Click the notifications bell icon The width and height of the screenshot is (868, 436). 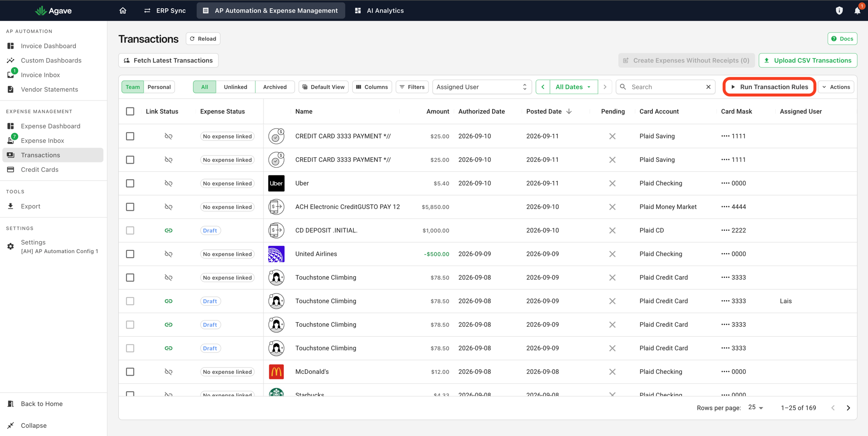pyautogui.click(x=857, y=11)
